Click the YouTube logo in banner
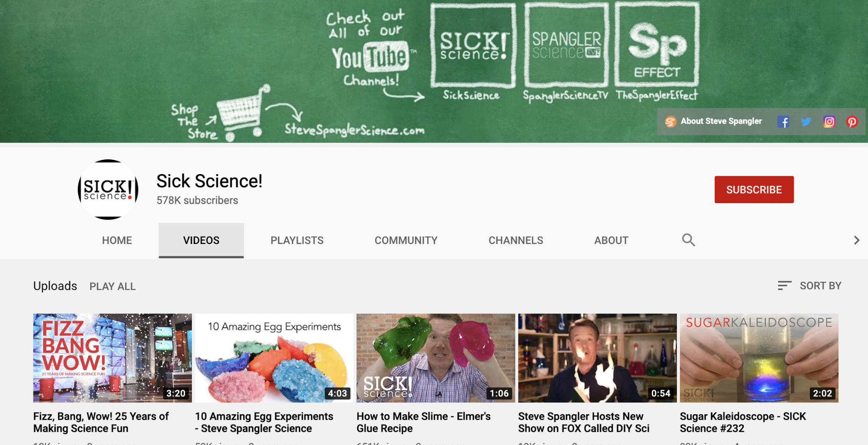 point(370,57)
